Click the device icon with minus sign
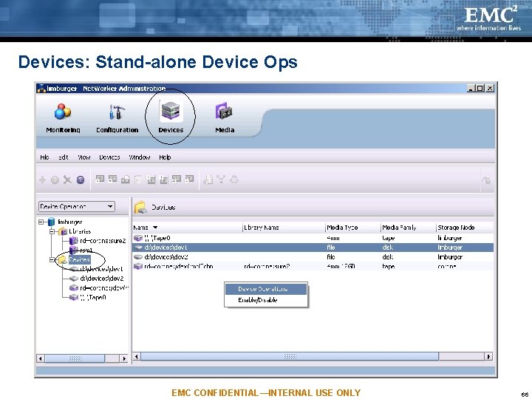The height and width of the screenshot is (399, 532). tap(189, 179)
